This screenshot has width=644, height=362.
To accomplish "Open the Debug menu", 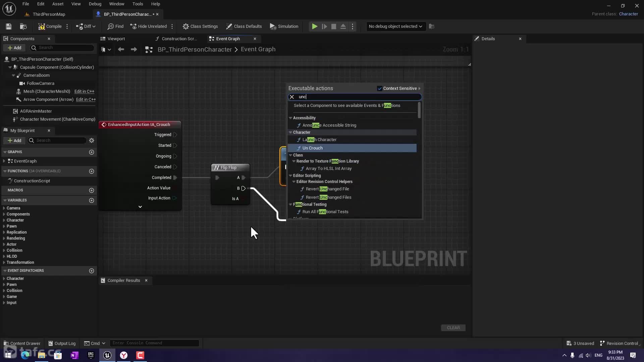I will click(x=95, y=4).
